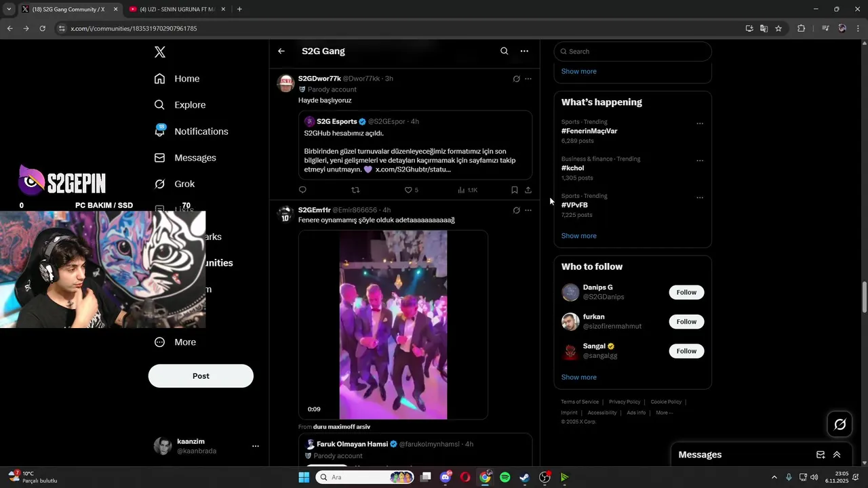Expand Show more under What's happening
The width and height of the screenshot is (868, 488).
[x=578, y=236]
